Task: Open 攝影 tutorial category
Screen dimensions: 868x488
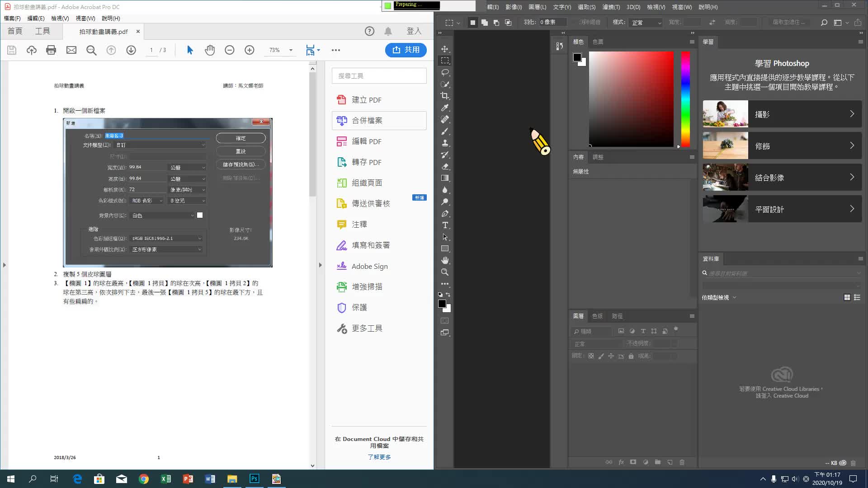Action: click(782, 114)
